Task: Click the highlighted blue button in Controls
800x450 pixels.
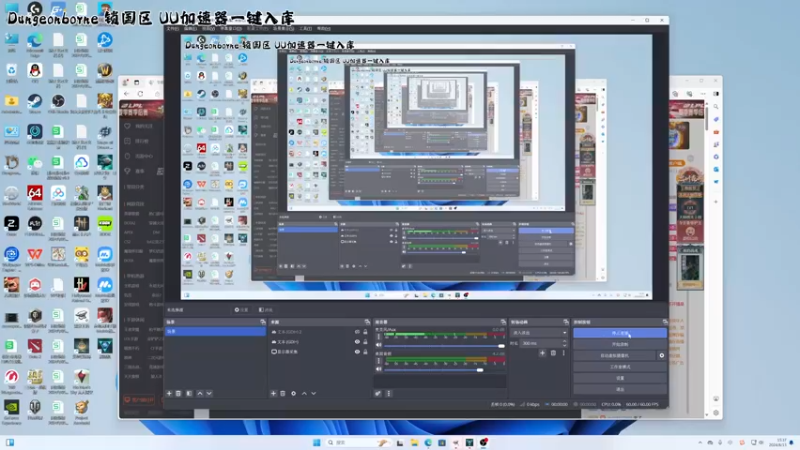Action: [620, 333]
